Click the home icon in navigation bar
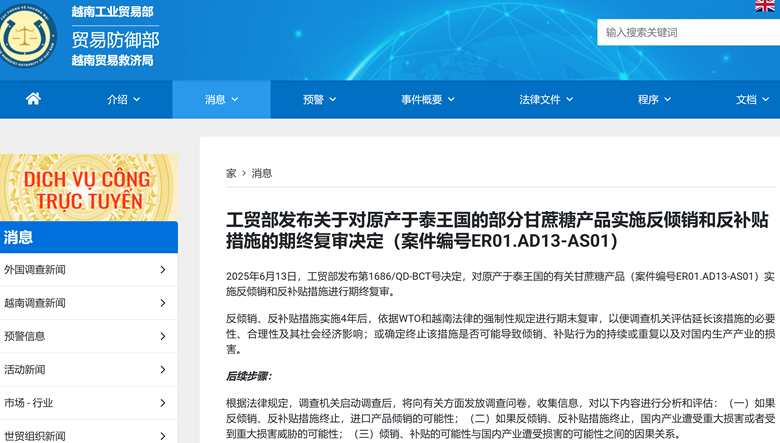Screen dimensions: 780x443 tap(33, 99)
